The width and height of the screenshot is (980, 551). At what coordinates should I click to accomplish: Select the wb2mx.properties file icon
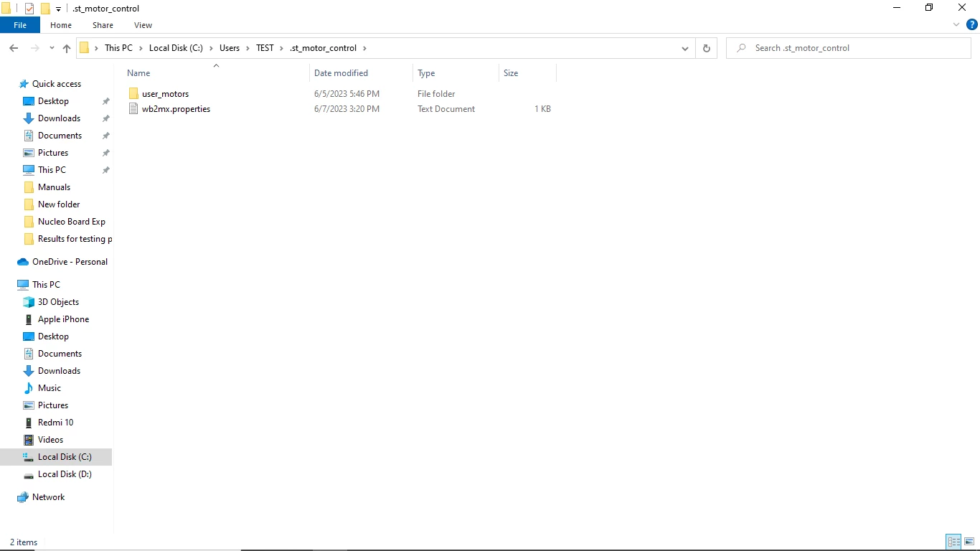133,109
